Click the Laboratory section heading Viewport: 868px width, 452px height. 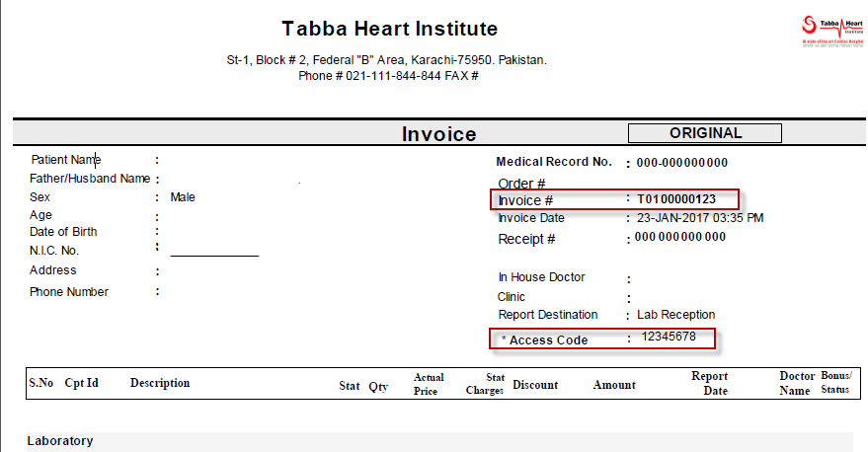(x=60, y=441)
